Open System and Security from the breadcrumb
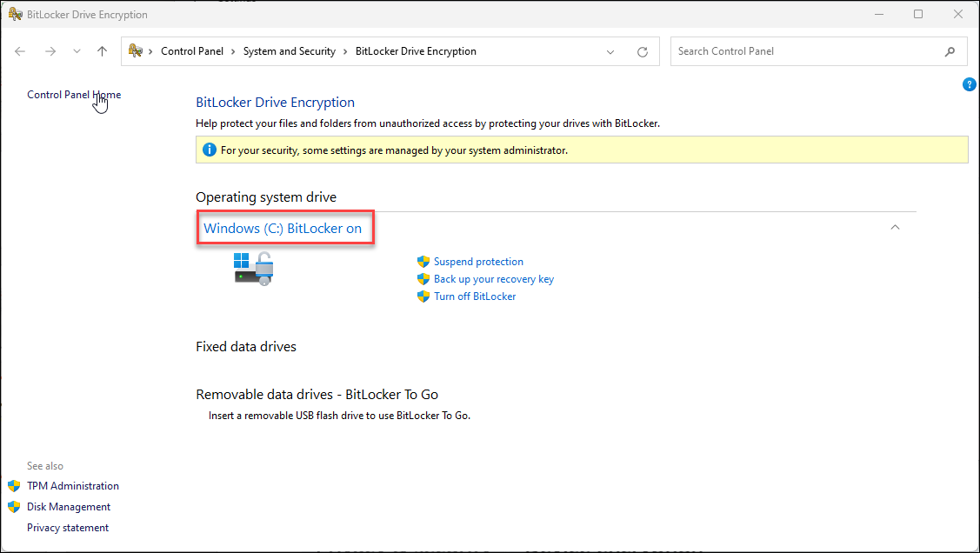Screen dimensions: 980x553 [289, 50]
